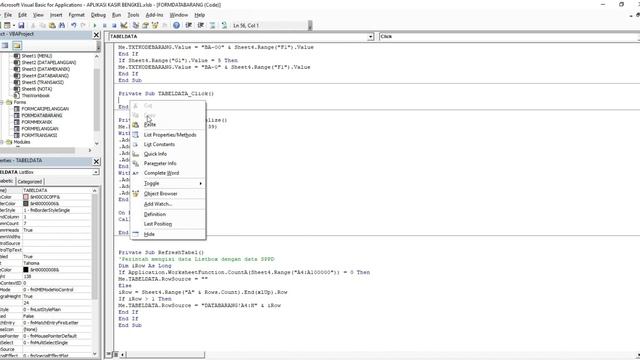
Task: Close the Project panel
Action: coord(96,35)
